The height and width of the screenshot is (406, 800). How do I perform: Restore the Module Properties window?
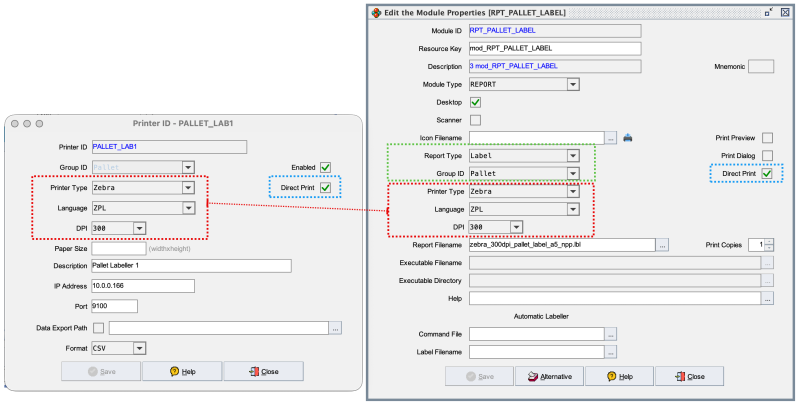click(769, 12)
